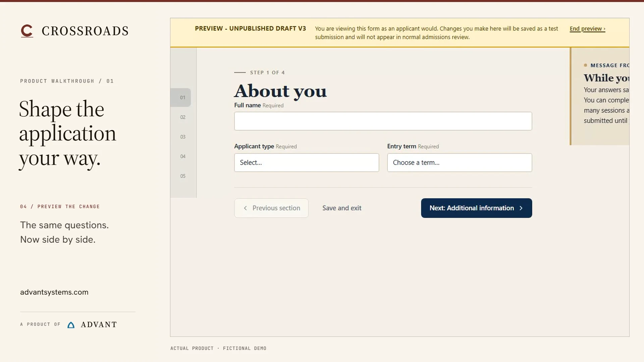Click PREVIEW - UNPUBLISHED DRAFT V3 label
The width and height of the screenshot is (644, 362).
pos(250,28)
